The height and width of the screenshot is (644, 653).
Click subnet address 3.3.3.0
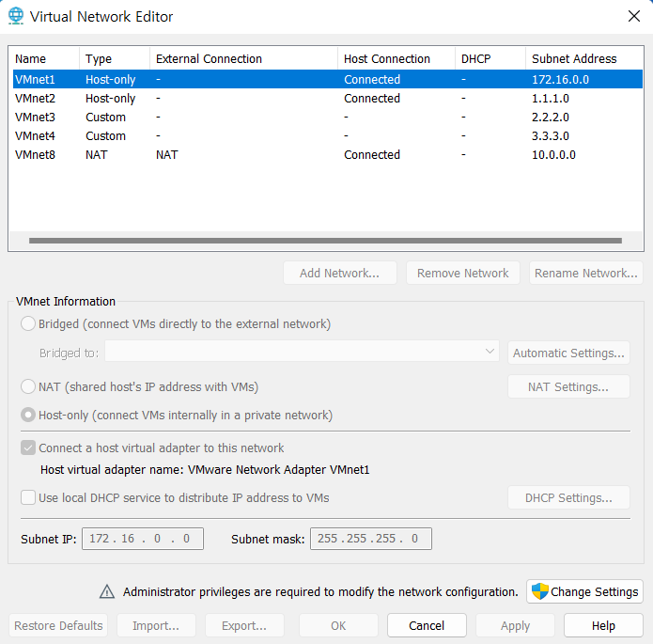coord(551,136)
